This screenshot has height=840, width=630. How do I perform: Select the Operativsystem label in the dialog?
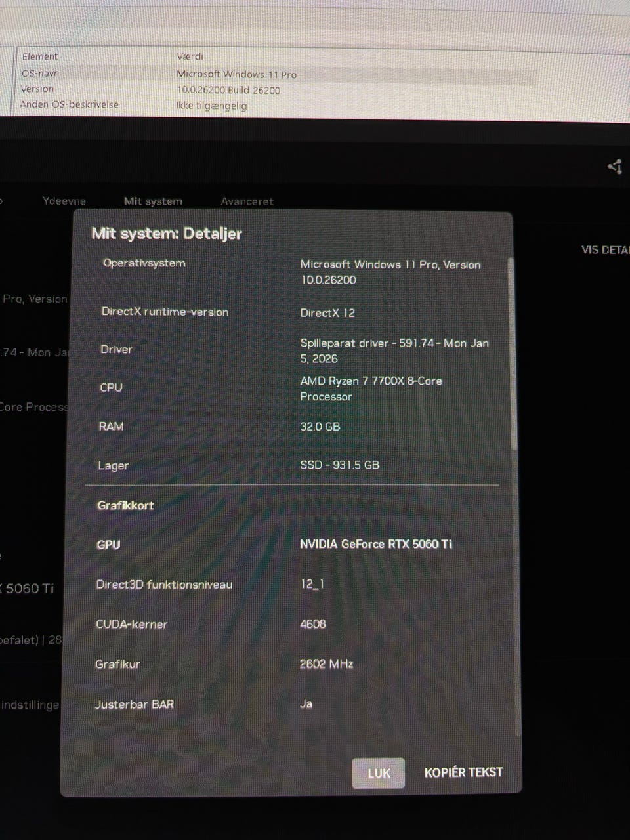[x=144, y=262]
